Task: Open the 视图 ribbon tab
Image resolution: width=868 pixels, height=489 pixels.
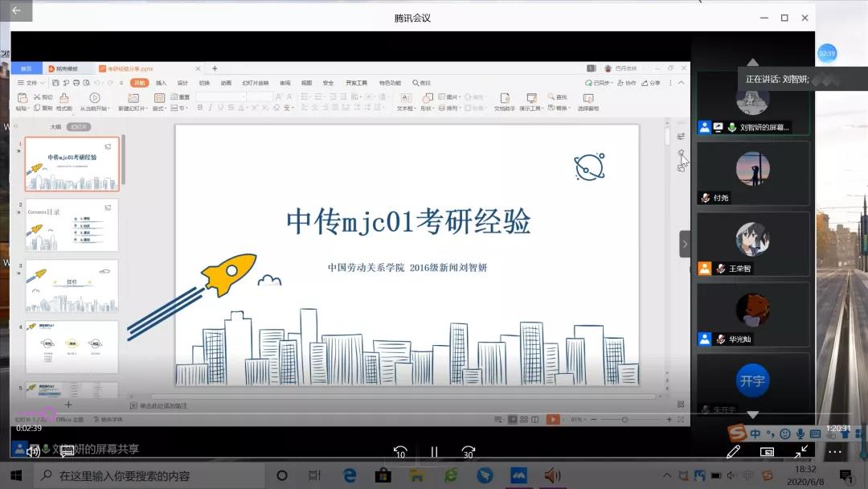Action: 307,83
